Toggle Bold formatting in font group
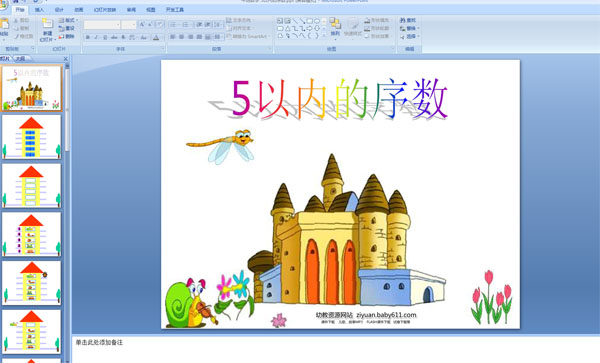This screenshot has height=363, width=600. click(88, 37)
